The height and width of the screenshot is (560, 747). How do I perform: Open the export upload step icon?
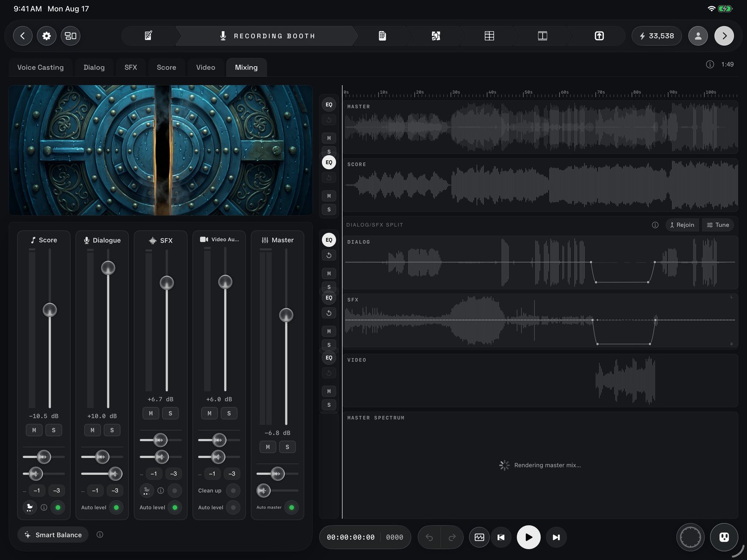[599, 36]
